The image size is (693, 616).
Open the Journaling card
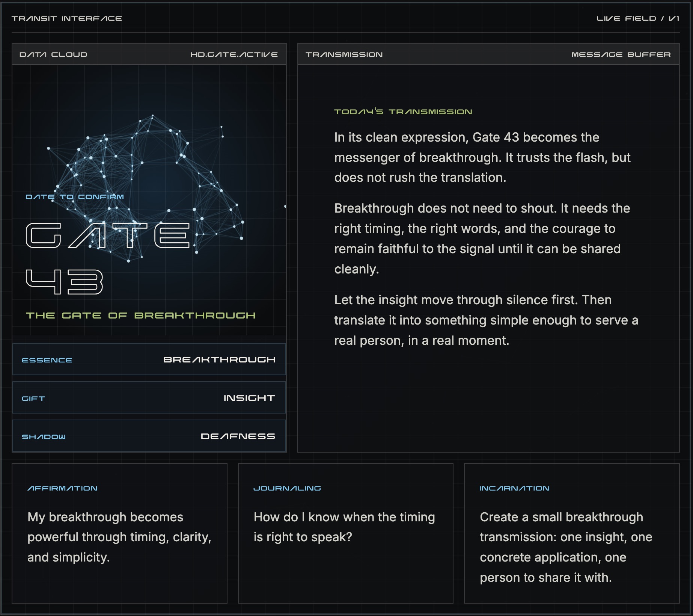coord(346,533)
